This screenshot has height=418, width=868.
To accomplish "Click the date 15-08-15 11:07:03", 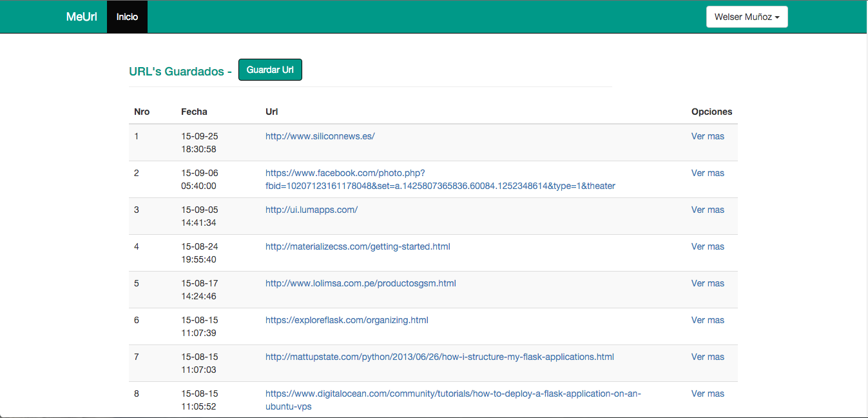I will tap(200, 363).
